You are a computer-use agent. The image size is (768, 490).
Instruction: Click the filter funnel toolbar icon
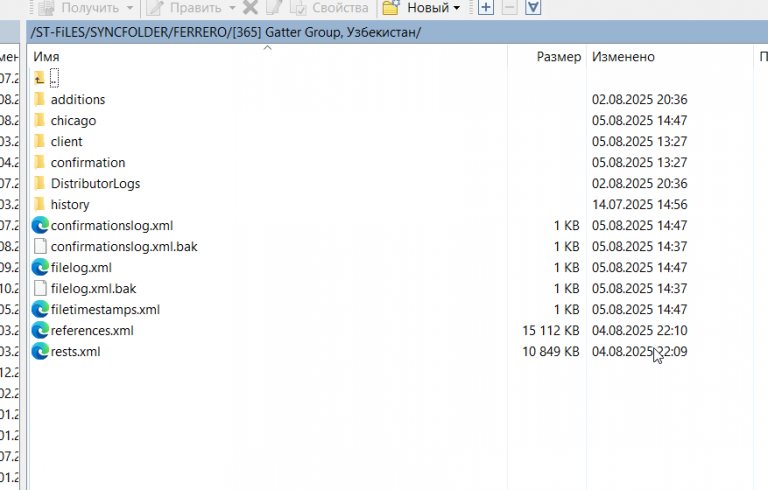tap(533, 7)
